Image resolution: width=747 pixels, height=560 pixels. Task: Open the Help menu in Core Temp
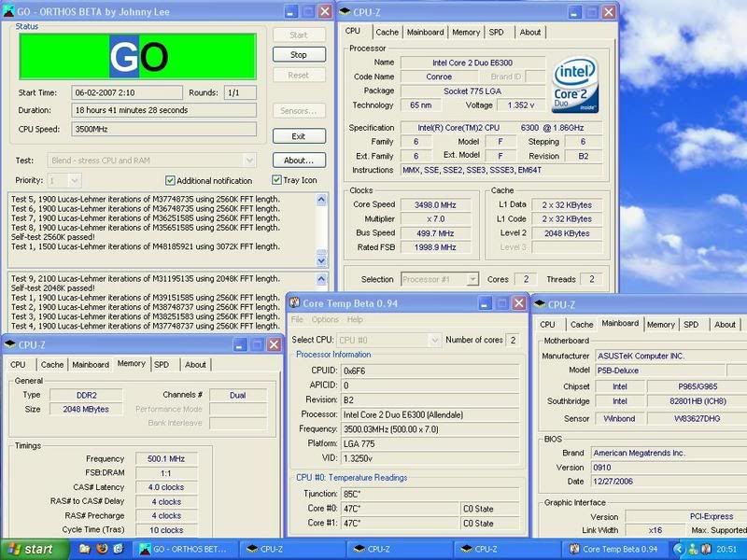(x=355, y=319)
